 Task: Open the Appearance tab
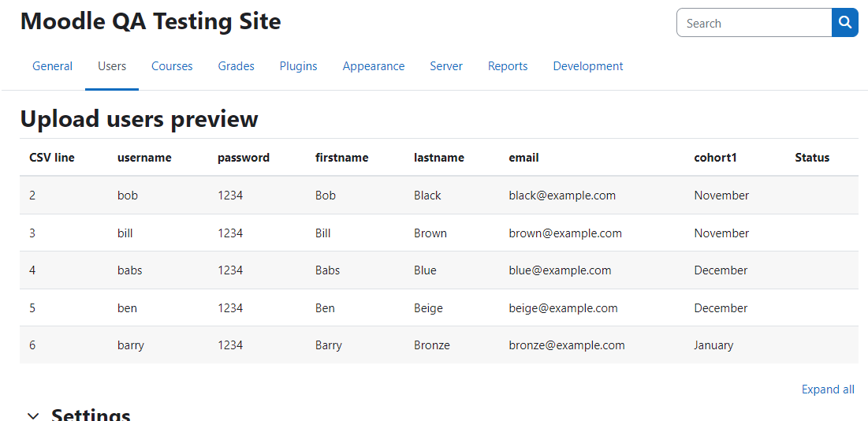click(374, 66)
